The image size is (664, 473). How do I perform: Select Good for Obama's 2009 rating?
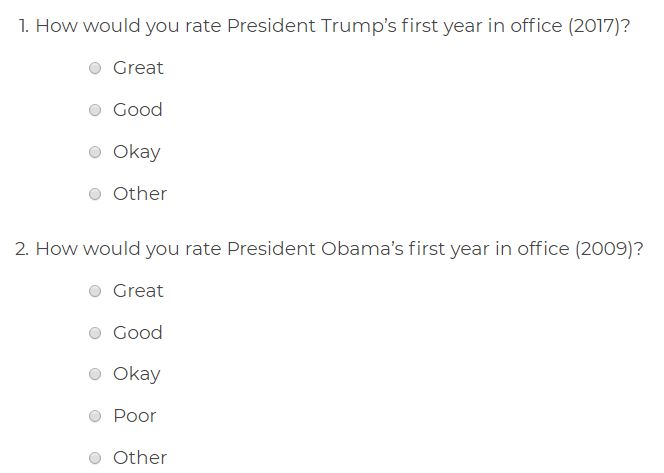(95, 333)
